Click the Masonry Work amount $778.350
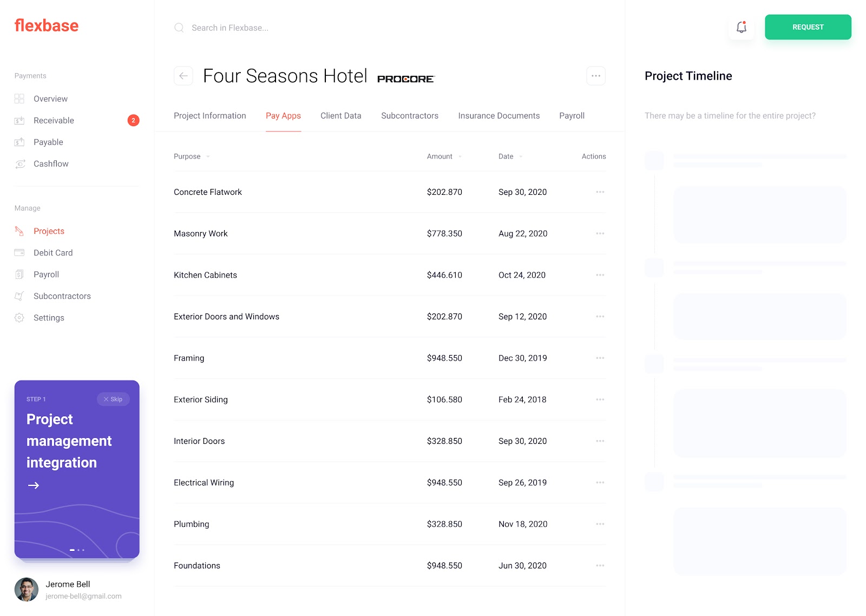This screenshot has width=866, height=616. click(x=444, y=233)
